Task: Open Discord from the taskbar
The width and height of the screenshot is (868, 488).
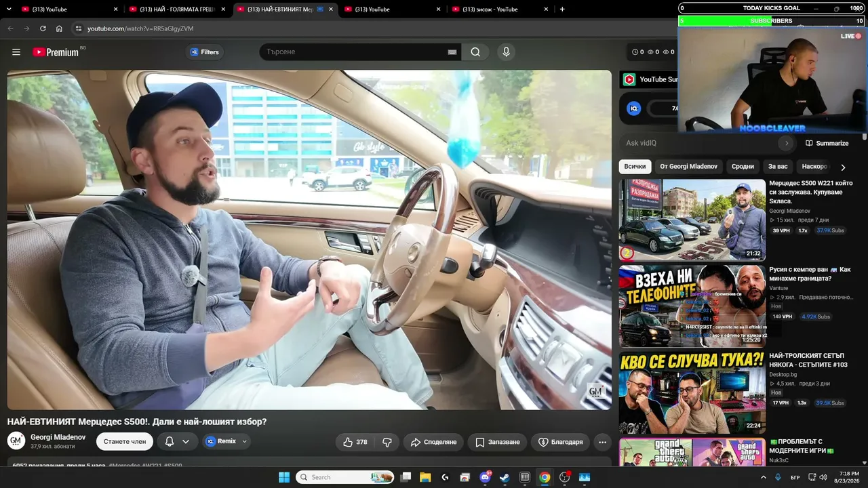Action: [485, 477]
